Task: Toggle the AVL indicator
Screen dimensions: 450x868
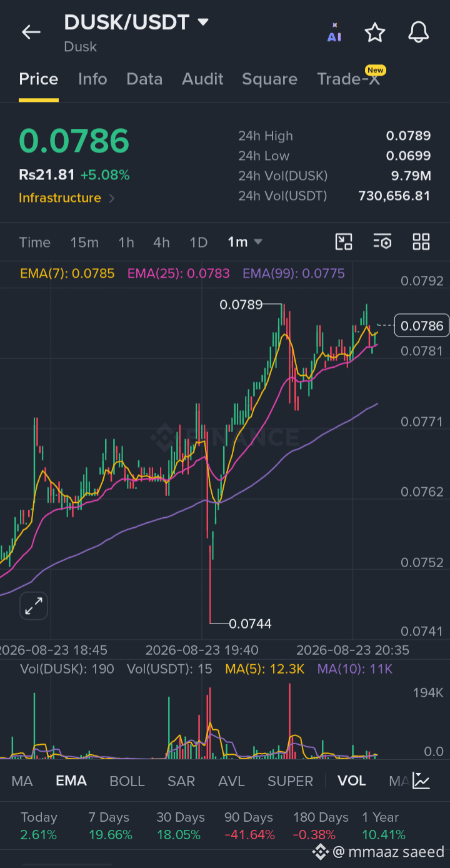Action: [x=231, y=781]
